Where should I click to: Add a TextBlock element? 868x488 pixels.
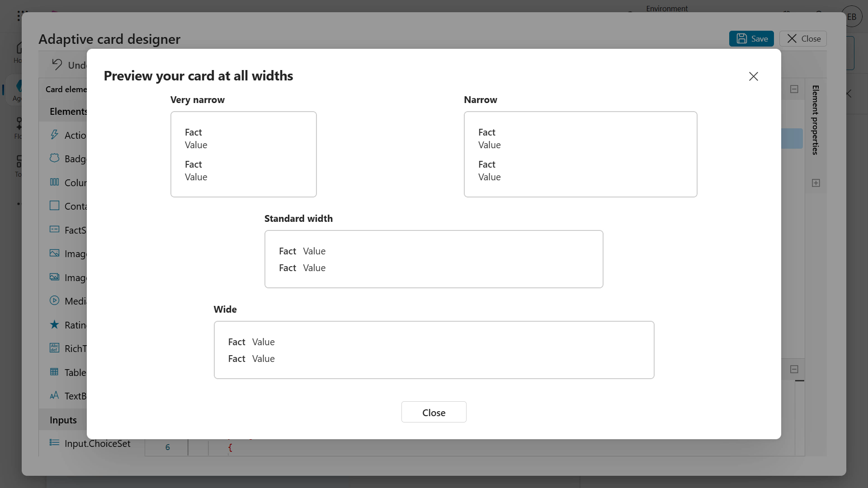[x=55, y=396]
